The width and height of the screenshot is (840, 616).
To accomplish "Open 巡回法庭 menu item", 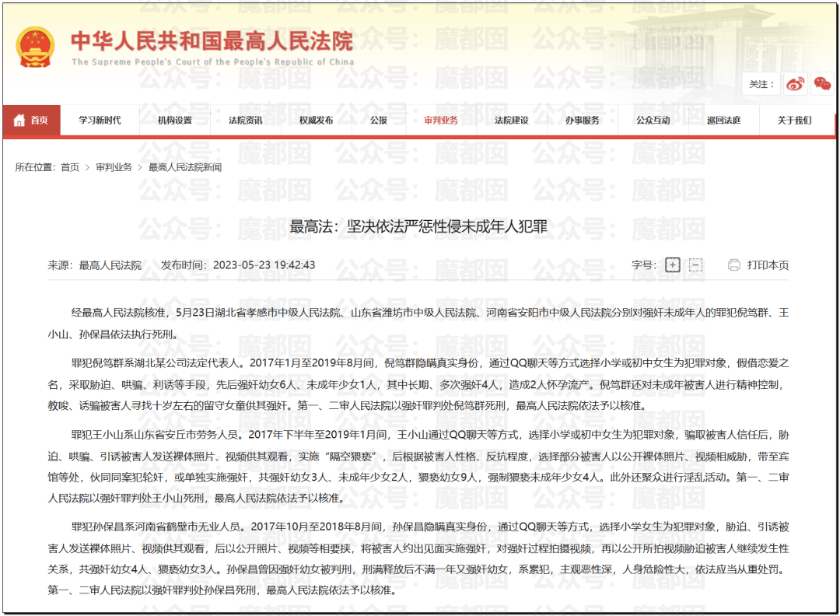I will tap(724, 121).
